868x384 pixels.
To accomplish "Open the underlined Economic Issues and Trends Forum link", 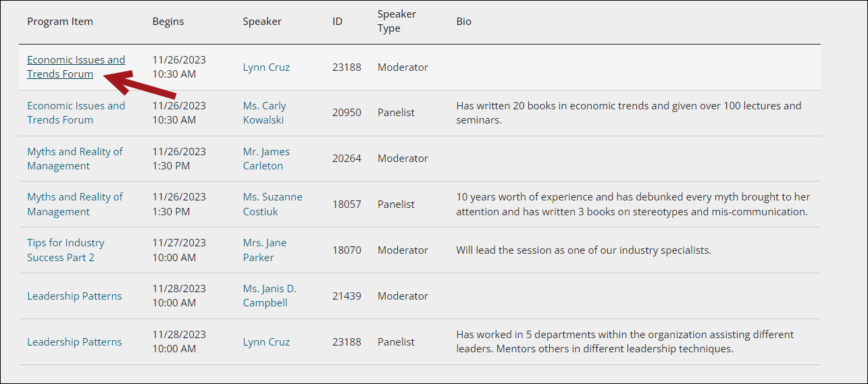I will (x=76, y=67).
